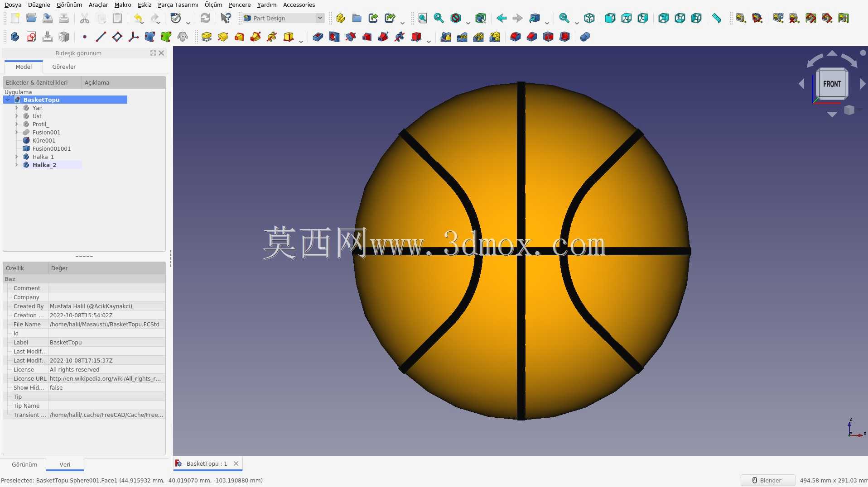The width and height of the screenshot is (868, 487).
Task: Fit all contents in view
Action: pos(422,18)
